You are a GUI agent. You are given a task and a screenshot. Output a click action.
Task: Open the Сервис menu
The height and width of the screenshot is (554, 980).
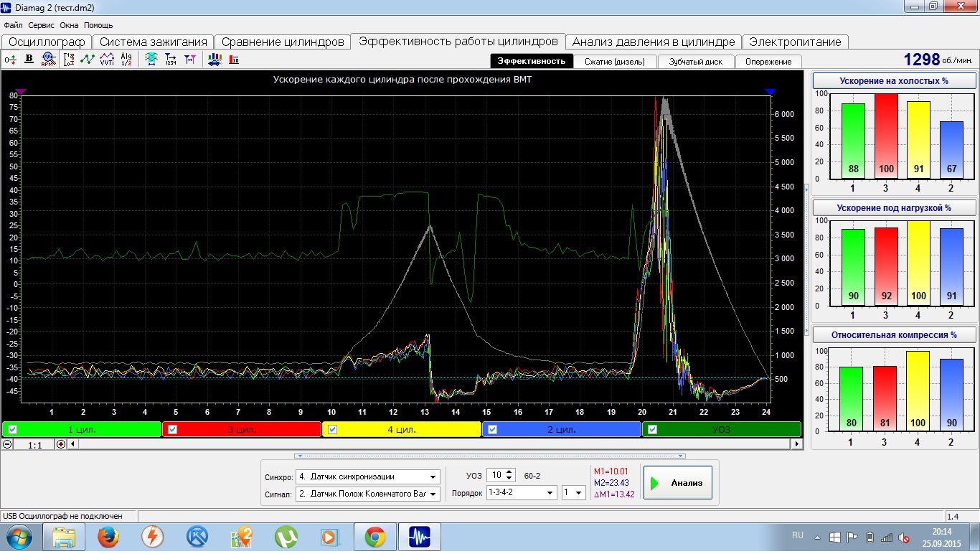(42, 25)
